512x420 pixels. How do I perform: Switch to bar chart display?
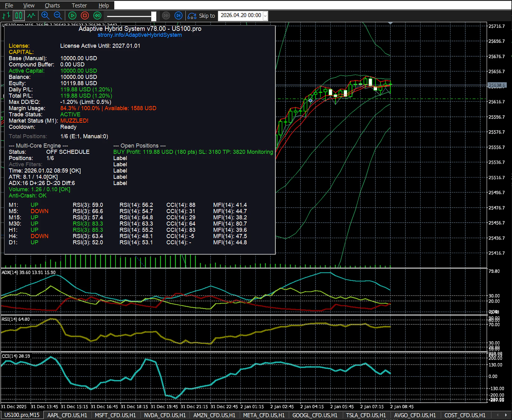[6, 15]
